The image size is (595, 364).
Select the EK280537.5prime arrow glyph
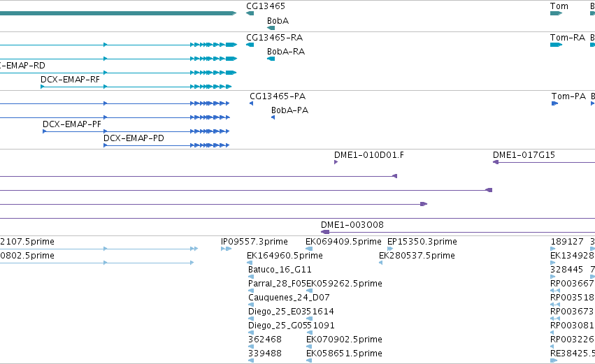pyautogui.click(x=380, y=263)
